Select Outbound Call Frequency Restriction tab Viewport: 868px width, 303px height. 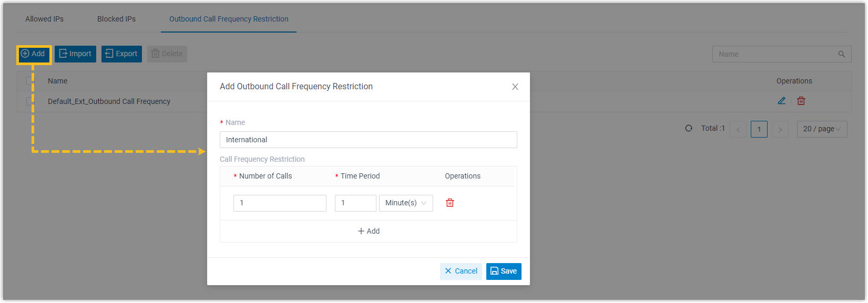point(229,19)
